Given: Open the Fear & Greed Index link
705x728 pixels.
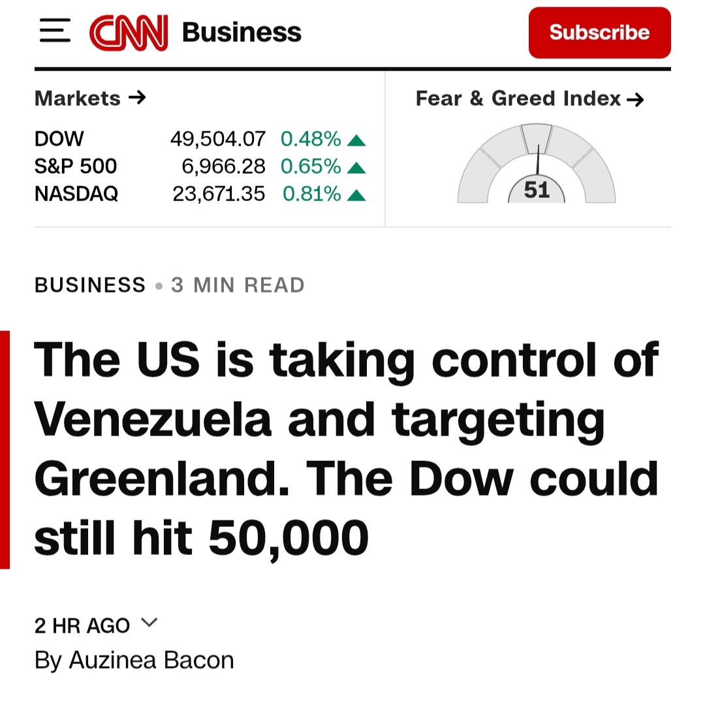Looking at the screenshot, I should coord(529,99).
